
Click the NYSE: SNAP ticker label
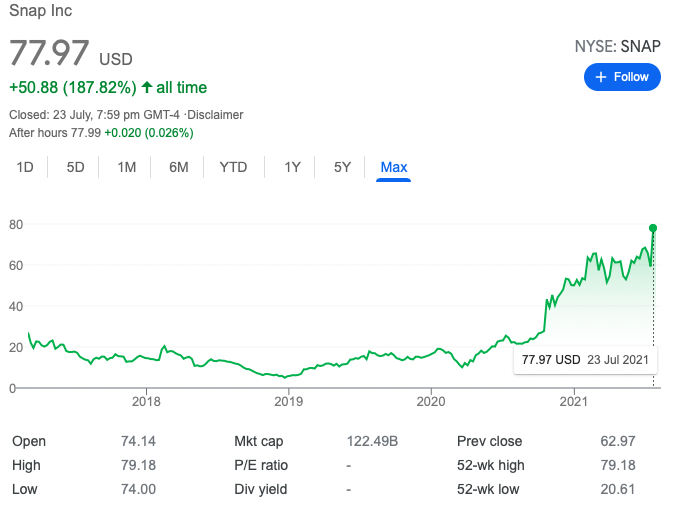point(617,46)
